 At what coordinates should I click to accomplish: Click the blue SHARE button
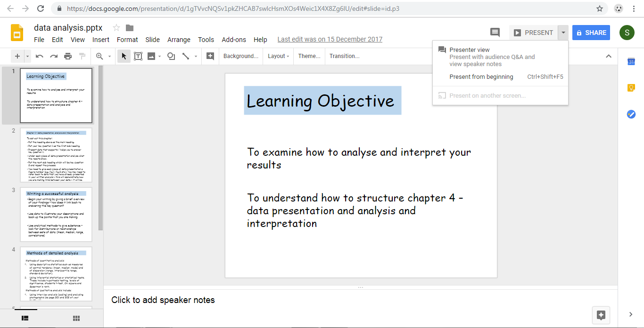click(x=591, y=33)
